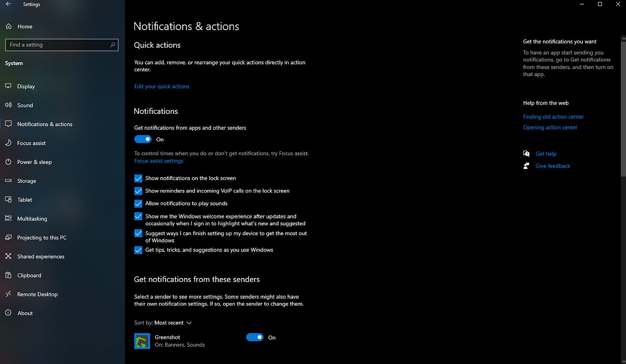This screenshot has height=364, width=626.
Task: Open Power & sleep settings
Action: pyautogui.click(x=62, y=162)
